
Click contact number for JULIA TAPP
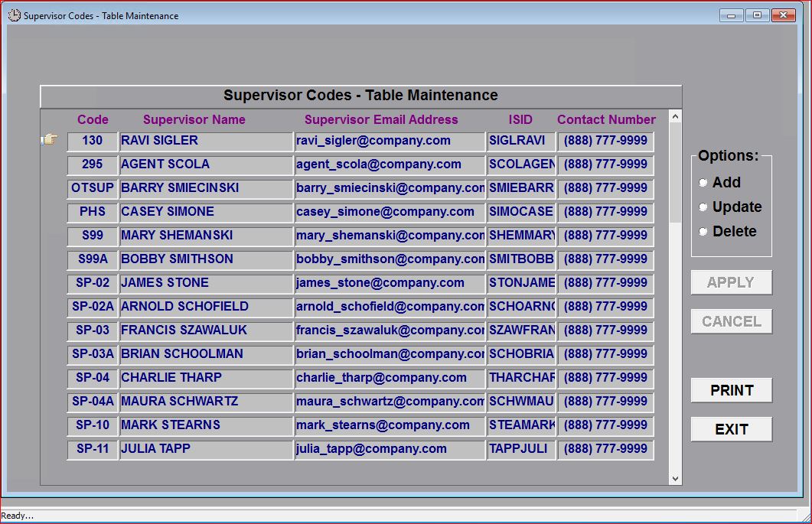tap(605, 449)
